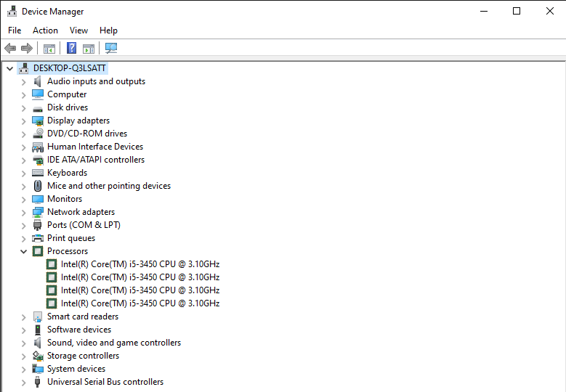Click the Audio inputs and outputs speaker icon
The image size is (566, 392).
tap(38, 81)
